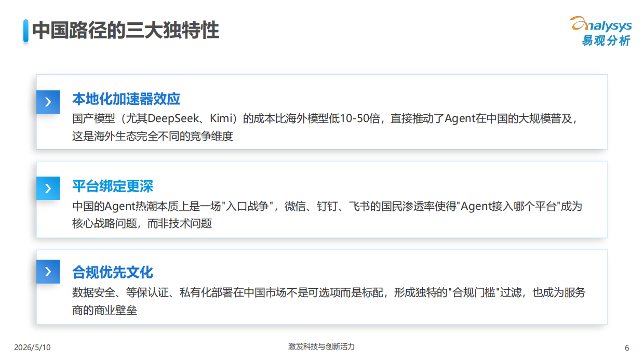The width and height of the screenshot is (644, 362).
Task: Click text line starting 数据安全、等保认证
Action: [x=329, y=293]
